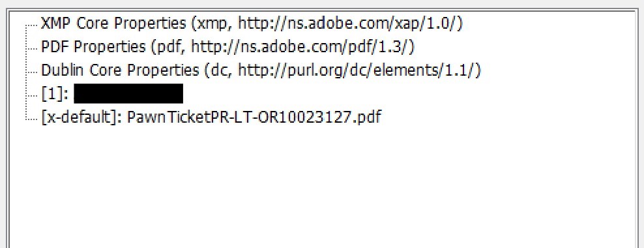Select the XMP Core Properties tree node

point(252,24)
